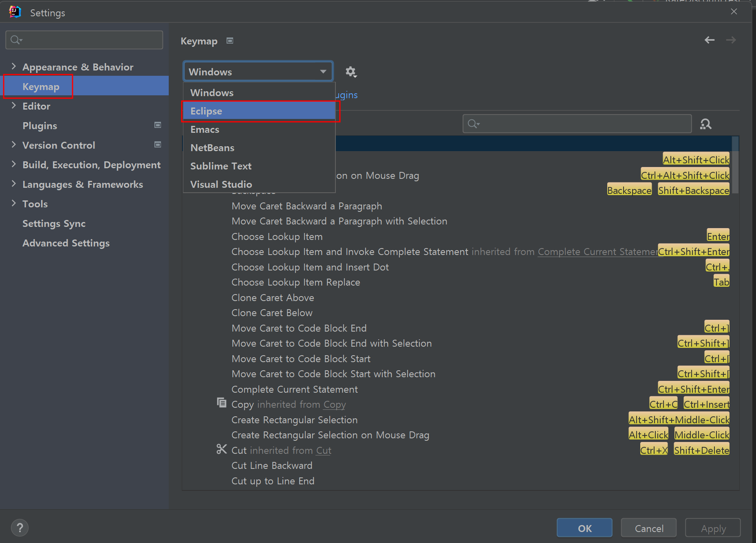The image size is (756, 543).
Task: Select Eclipse keymap option
Action: pyautogui.click(x=259, y=111)
